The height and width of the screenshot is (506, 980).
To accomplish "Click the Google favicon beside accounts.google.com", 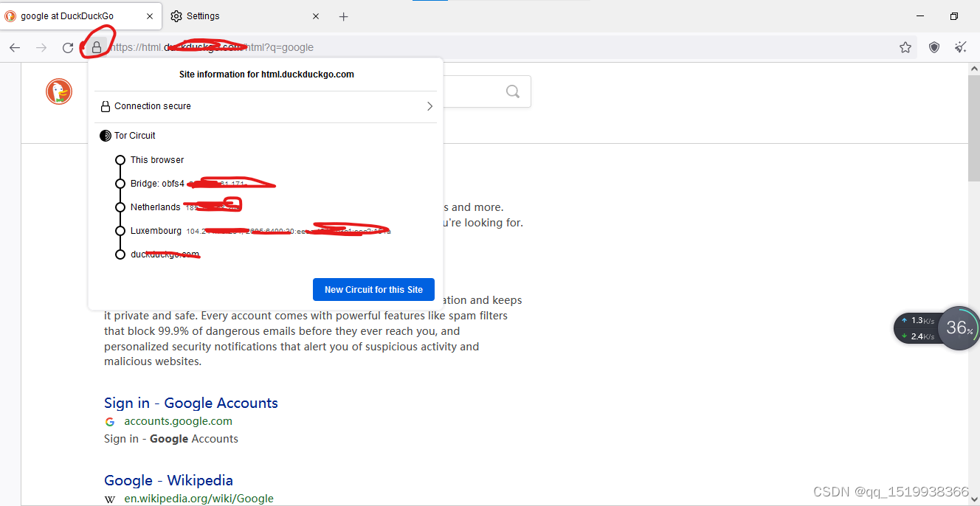I will tap(110, 422).
